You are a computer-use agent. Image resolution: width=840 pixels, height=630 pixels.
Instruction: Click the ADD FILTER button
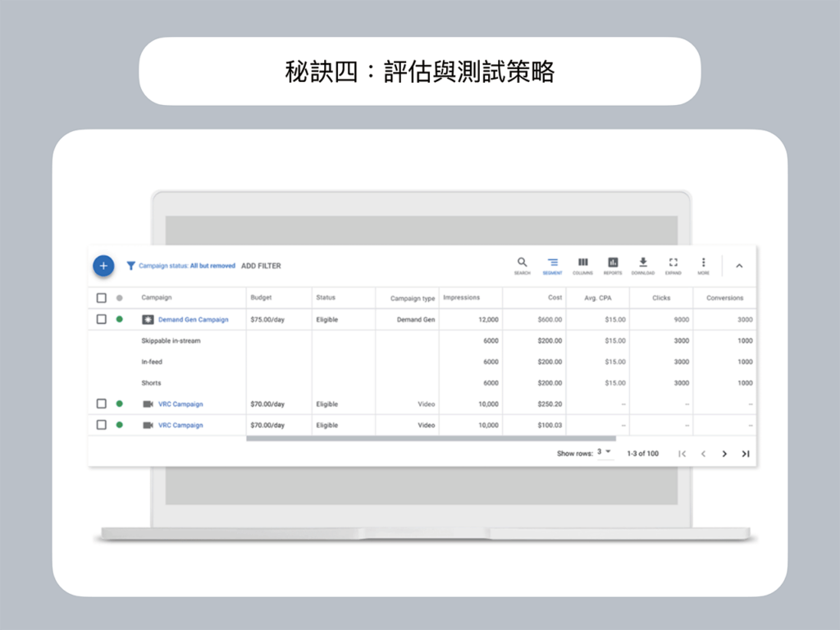261,266
